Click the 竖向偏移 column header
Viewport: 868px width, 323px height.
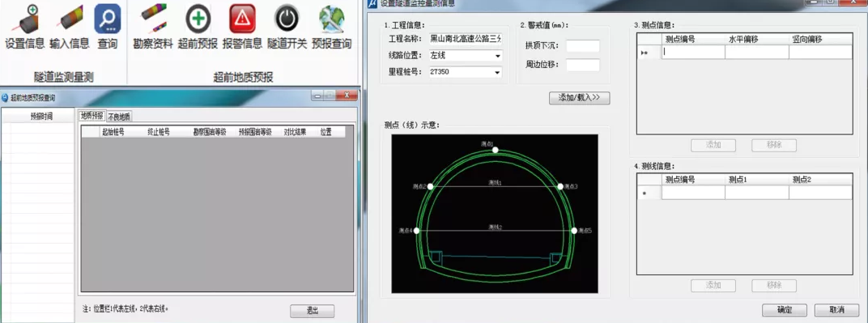(820, 40)
